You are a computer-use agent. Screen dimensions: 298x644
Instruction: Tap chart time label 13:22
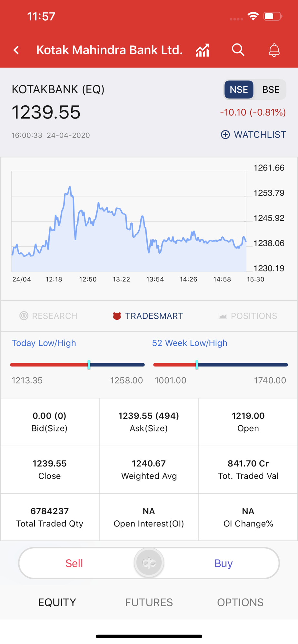coord(121,279)
